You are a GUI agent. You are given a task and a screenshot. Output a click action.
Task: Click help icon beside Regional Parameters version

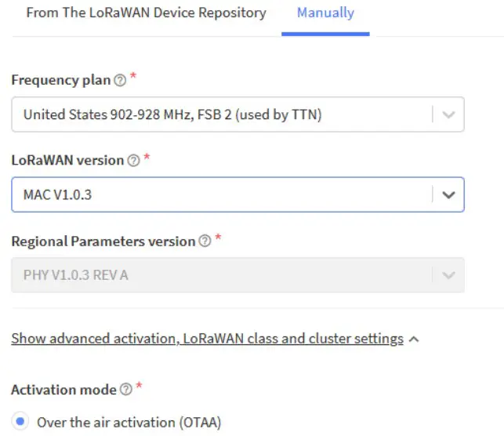[x=205, y=242]
